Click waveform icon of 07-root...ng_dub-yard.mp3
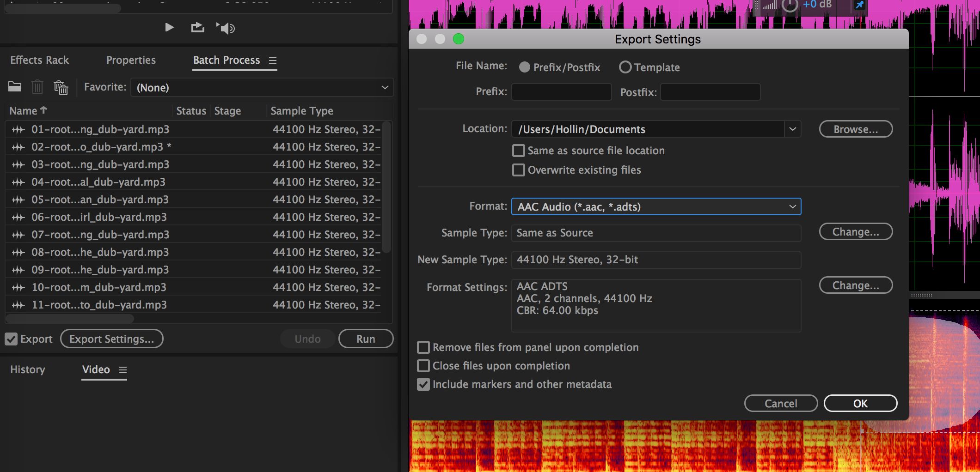980x472 pixels. (18, 235)
